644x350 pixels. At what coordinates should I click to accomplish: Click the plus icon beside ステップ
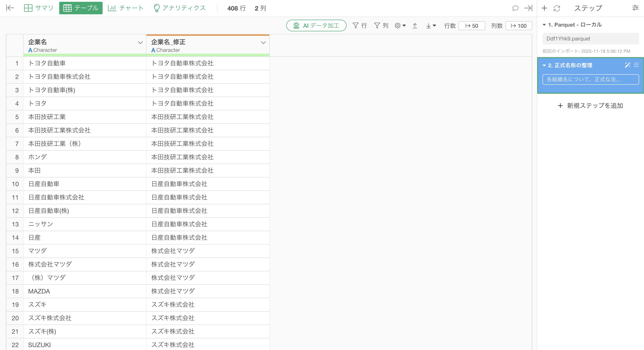pos(544,8)
